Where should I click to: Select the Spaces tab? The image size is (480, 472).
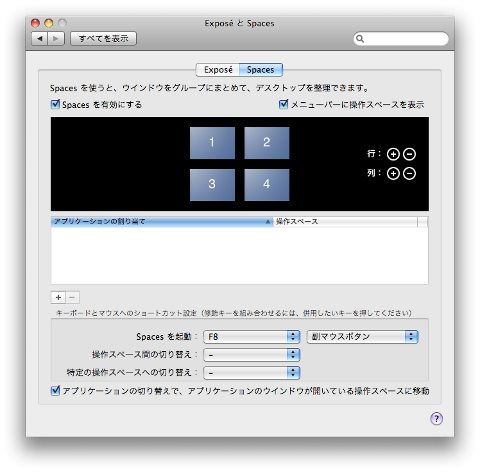tap(261, 70)
